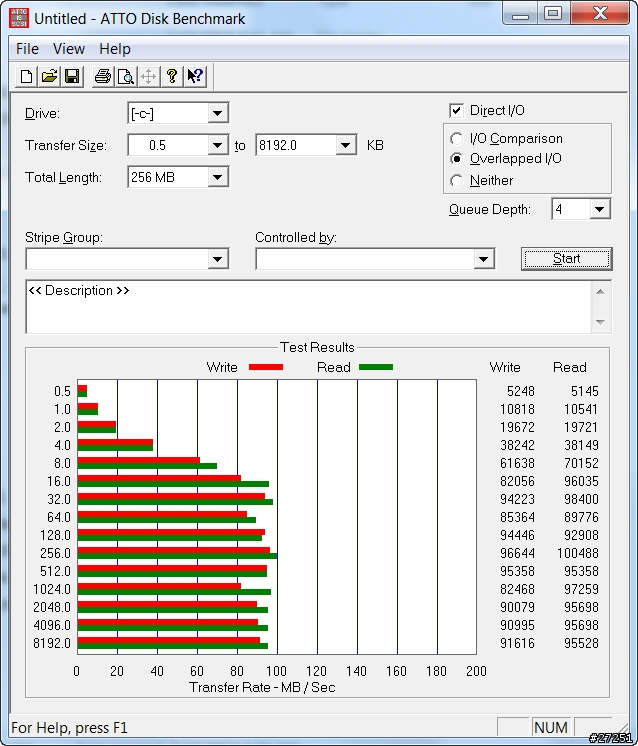This screenshot has height=746, width=638.
Task: Click the Description scrollbar up arrow
Action: click(600, 291)
